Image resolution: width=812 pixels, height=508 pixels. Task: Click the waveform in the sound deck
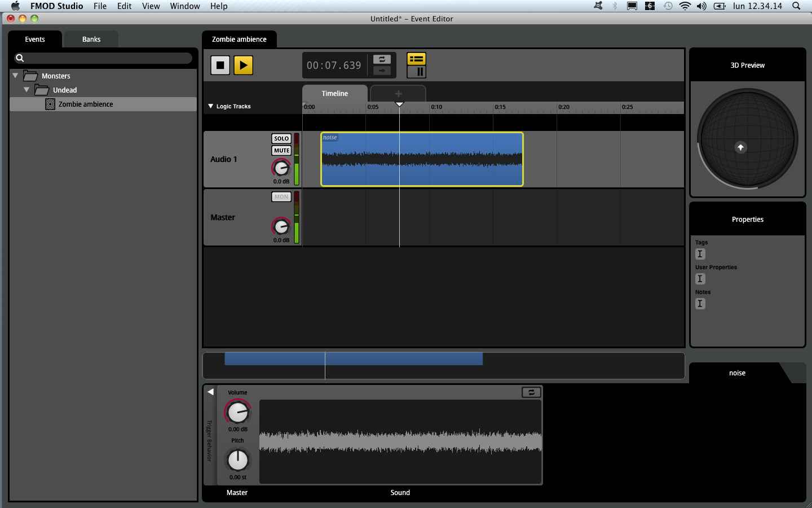pos(400,441)
